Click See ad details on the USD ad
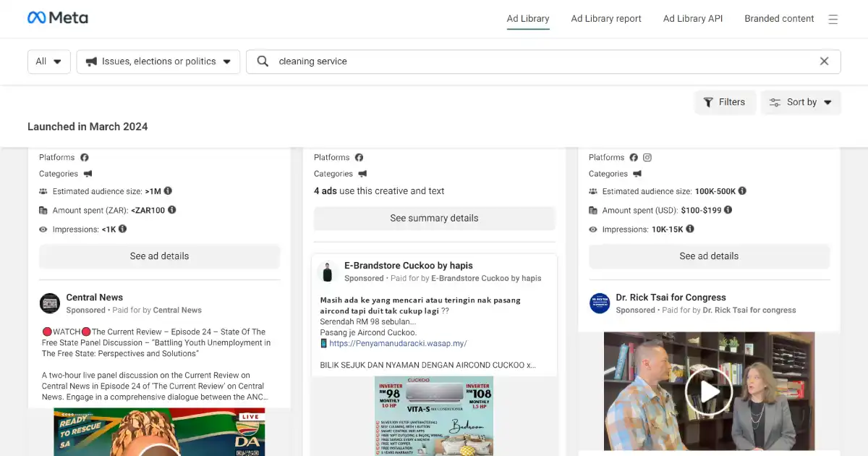Screen dimensions: 868x456 click(709, 256)
